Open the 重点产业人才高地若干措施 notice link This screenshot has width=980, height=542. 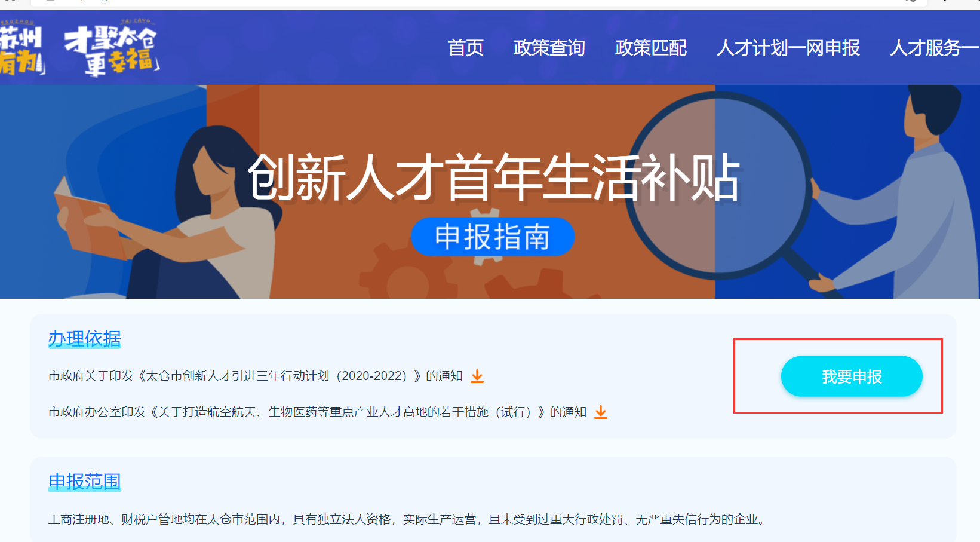(318, 412)
